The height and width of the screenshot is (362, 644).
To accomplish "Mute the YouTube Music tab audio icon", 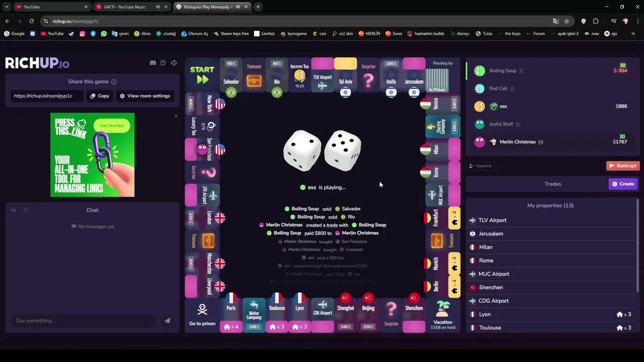I will pos(158,7).
